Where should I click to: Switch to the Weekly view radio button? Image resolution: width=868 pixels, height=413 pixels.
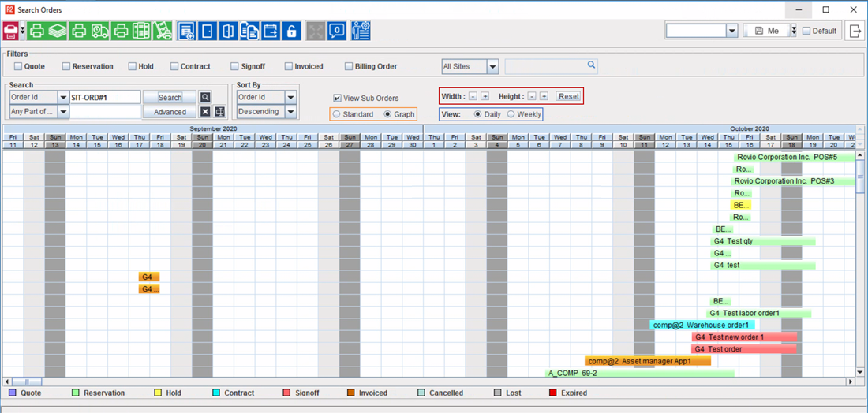click(x=511, y=114)
